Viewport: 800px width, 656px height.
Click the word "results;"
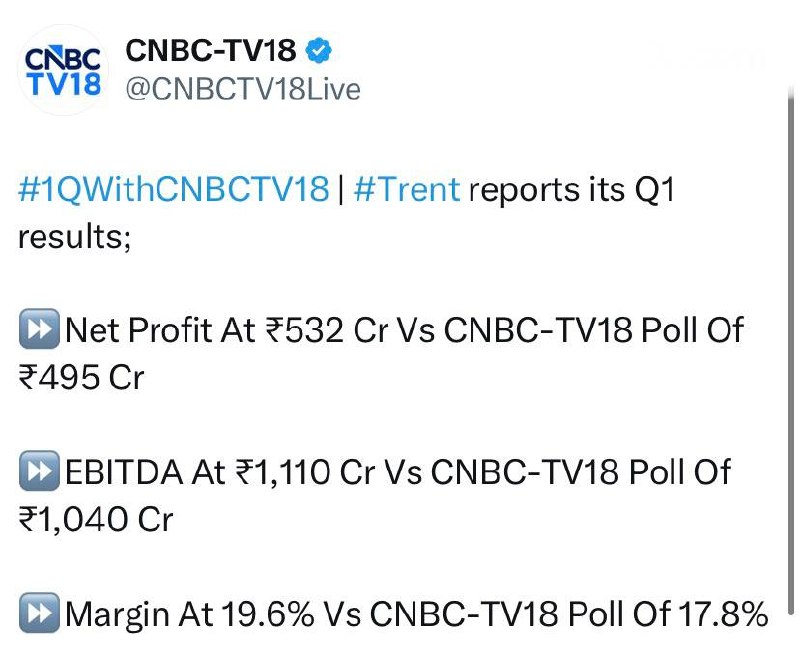74,237
